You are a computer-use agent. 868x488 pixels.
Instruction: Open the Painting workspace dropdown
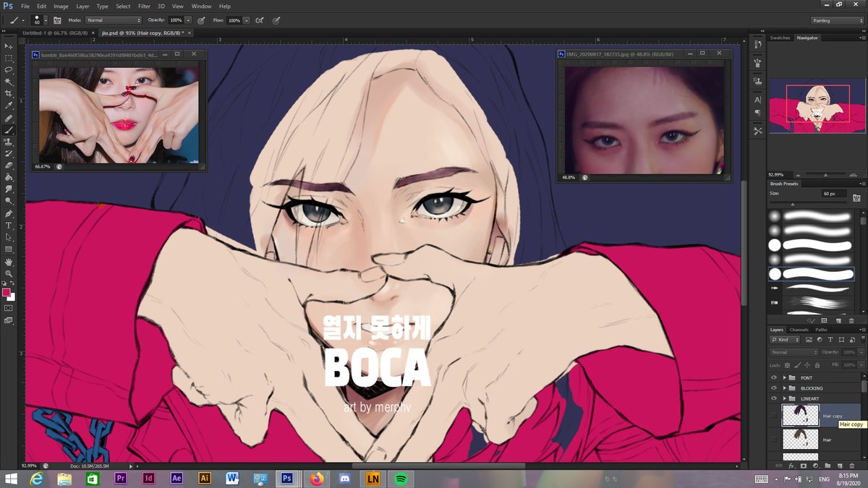836,20
